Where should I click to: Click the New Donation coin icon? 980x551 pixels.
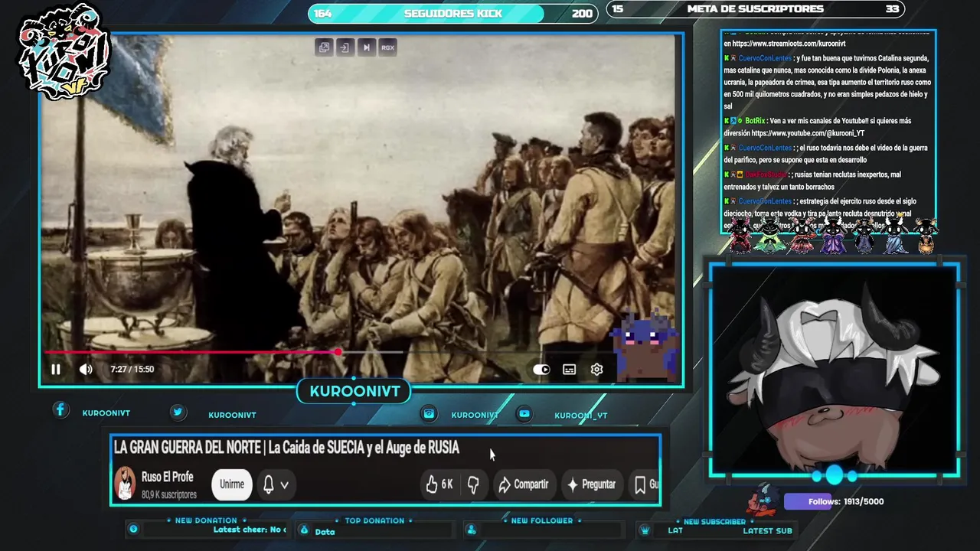pyautogui.click(x=133, y=529)
